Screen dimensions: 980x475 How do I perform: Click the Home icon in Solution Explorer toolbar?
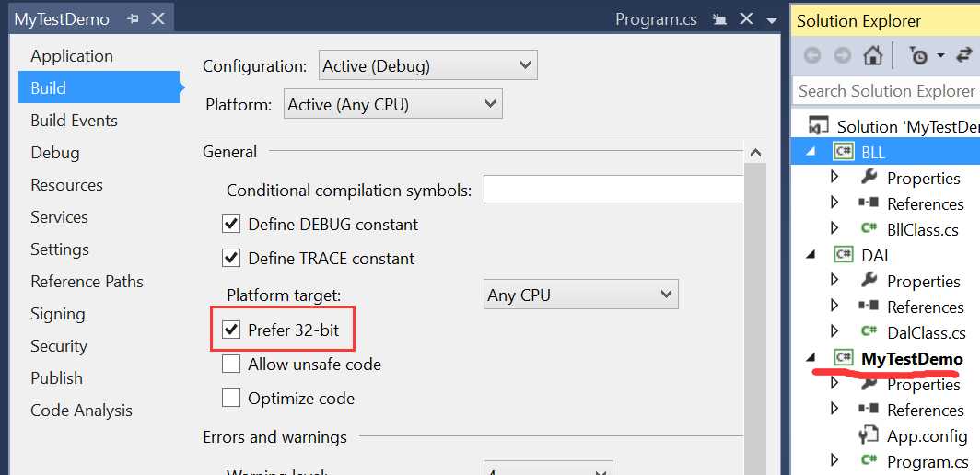(873, 55)
